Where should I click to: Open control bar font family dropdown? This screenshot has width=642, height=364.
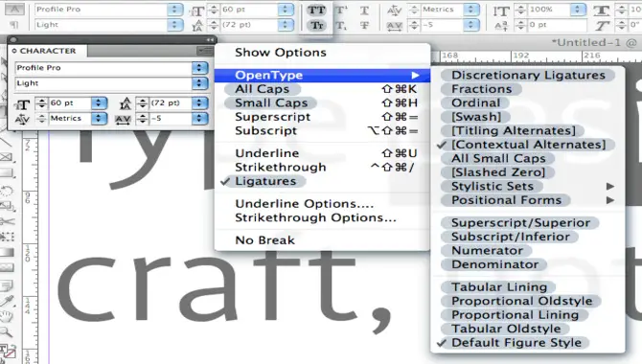pyautogui.click(x=174, y=10)
